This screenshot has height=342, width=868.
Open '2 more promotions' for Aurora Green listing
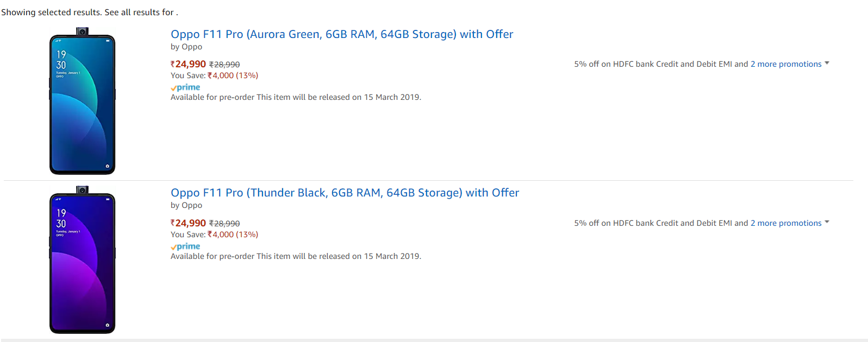(x=786, y=64)
